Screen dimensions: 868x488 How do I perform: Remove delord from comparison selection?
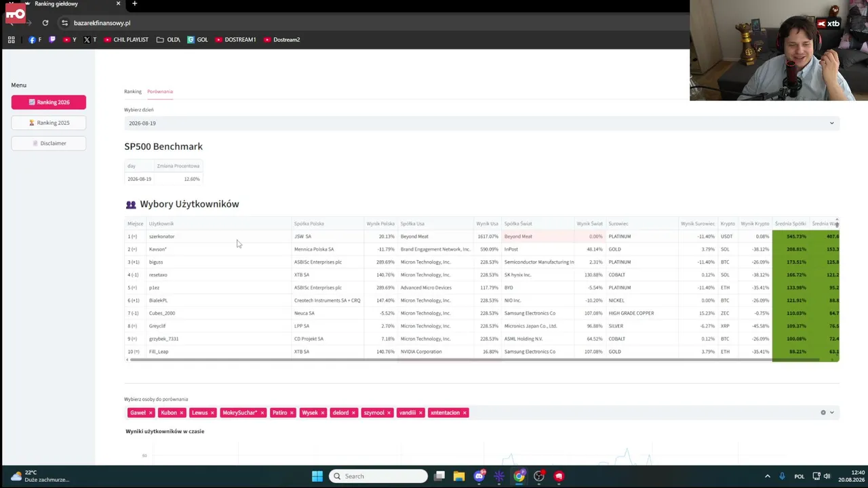click(353, 413)
